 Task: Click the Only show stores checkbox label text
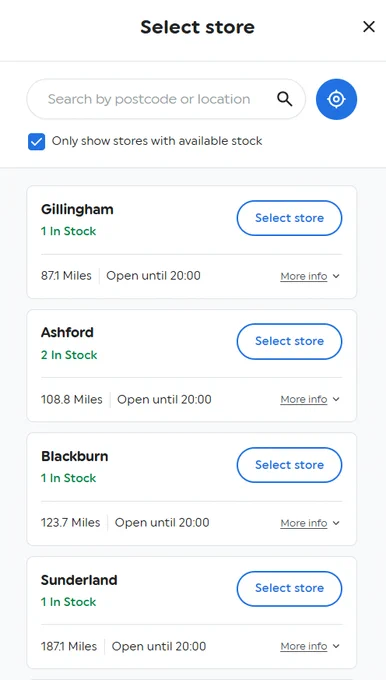tap(157, 141)
